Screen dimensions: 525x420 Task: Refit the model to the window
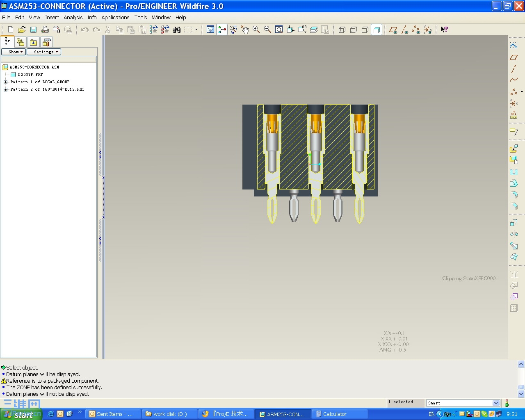coord(279,30)
